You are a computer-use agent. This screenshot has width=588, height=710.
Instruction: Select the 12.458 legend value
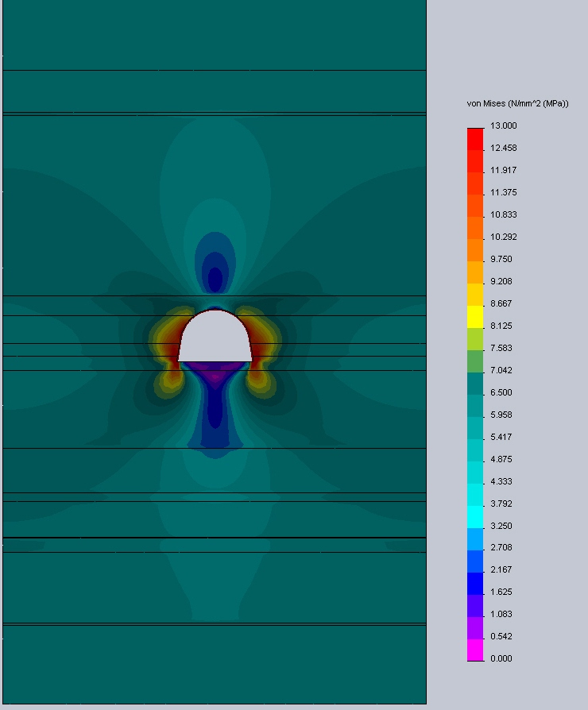(x=503, y=148)
